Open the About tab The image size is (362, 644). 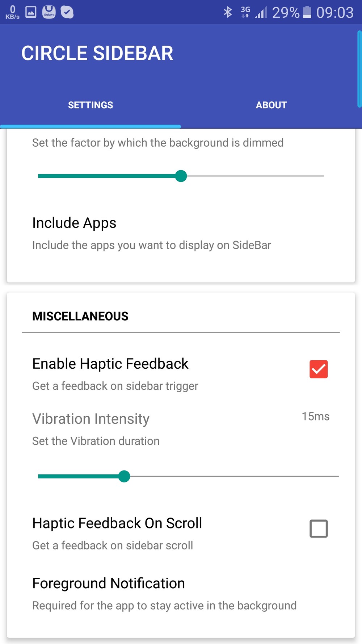coord(271,105)
